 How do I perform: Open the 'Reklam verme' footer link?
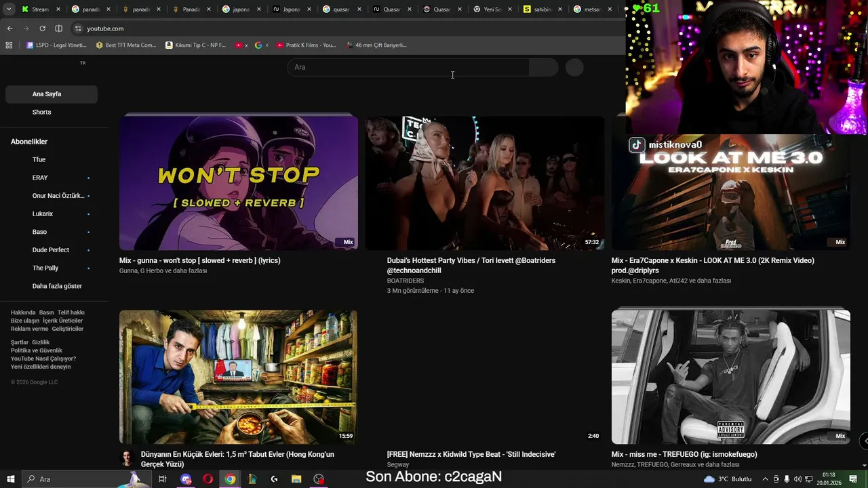[x=29, y=329]
